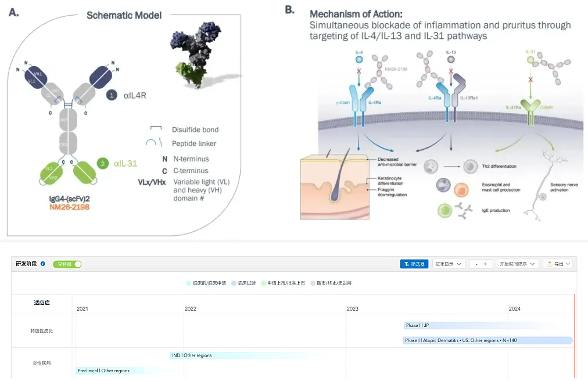Expand the 按年显示 display dropdown
The image size is (588, 381).
tap(449, 264)
